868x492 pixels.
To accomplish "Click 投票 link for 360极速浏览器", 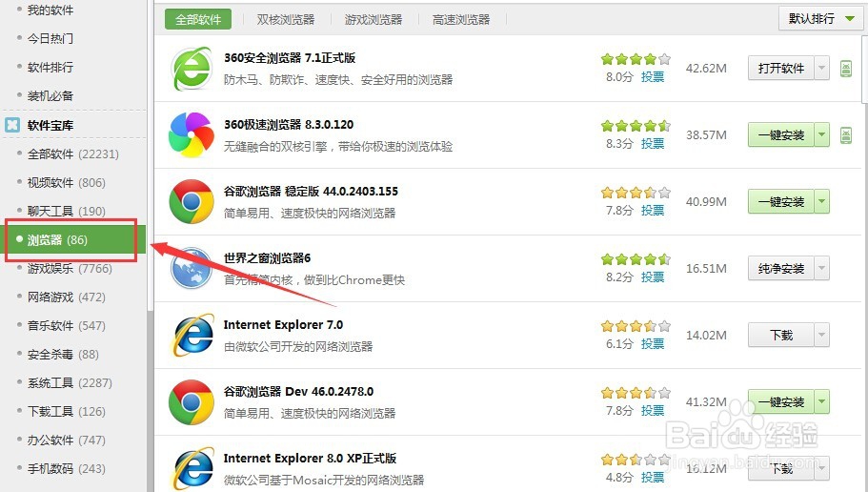I will [653, 144].
